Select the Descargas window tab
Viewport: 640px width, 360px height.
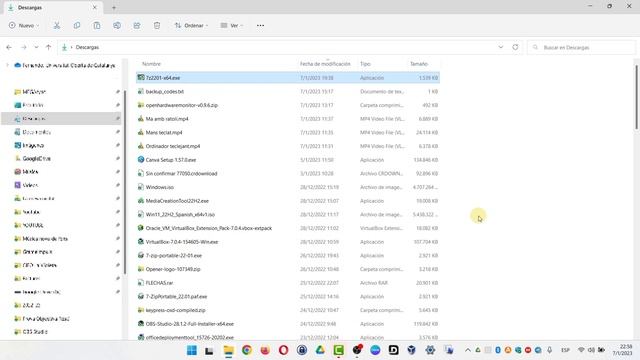pos(53,7)
